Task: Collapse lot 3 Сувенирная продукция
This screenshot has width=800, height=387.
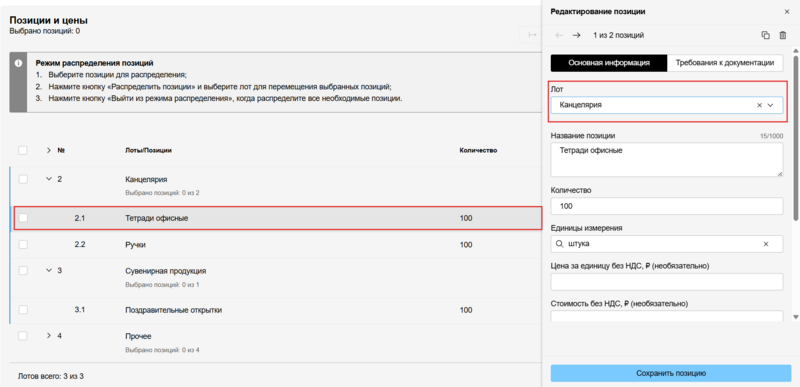Action: 49,270
